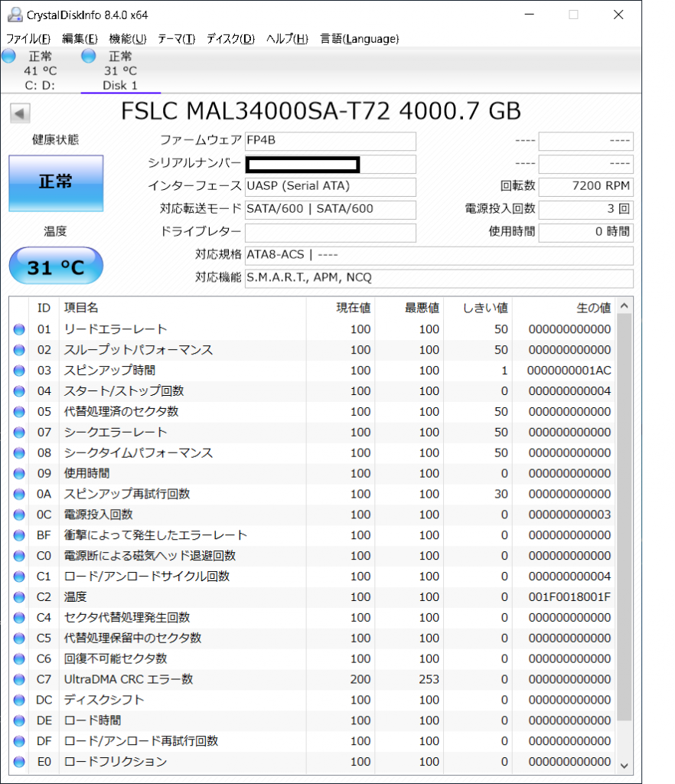The height and width of the screenshot is (784, 675).
Task: Click the 31 °C temperature button
Action: point(56,266)
